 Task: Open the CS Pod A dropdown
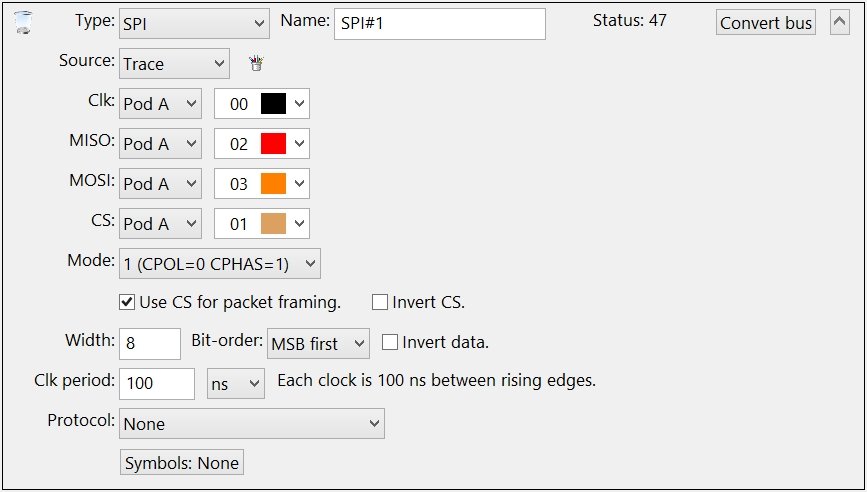pyautogui.click(x=160, y=224)
